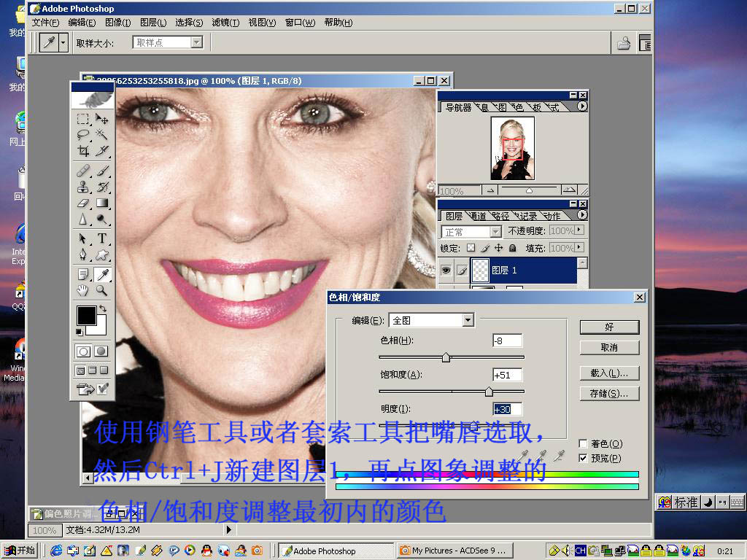Open the 滤镜 menu
Image resolution: width=747 pixels, height=560 pixels.
click(225, 23)
